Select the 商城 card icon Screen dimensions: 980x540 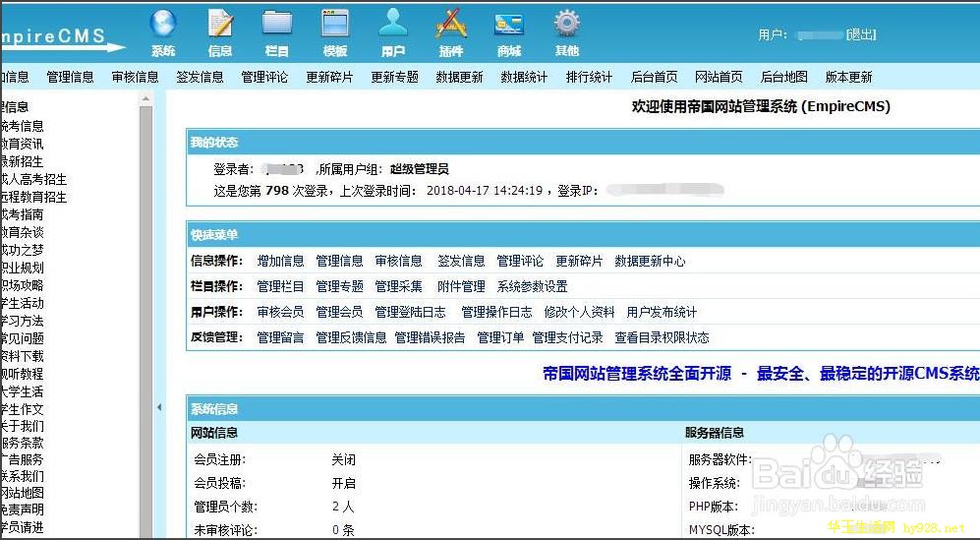tap(509, 25)
